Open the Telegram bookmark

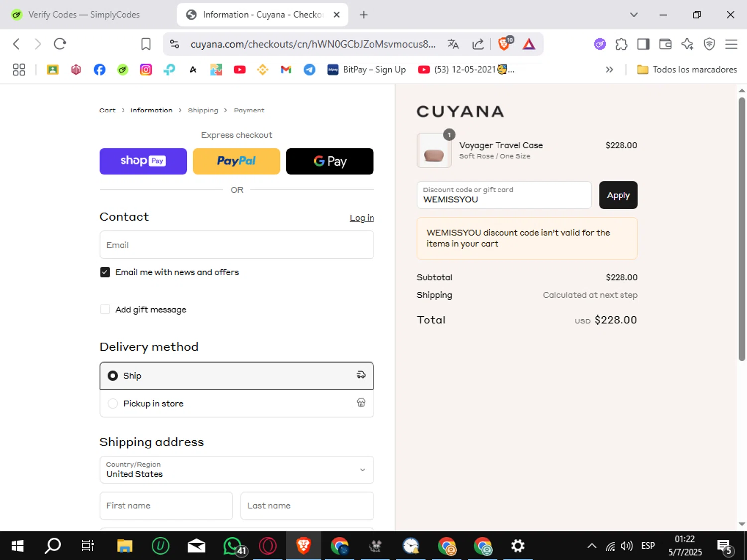pyautogui.click(x=309, y=70)
